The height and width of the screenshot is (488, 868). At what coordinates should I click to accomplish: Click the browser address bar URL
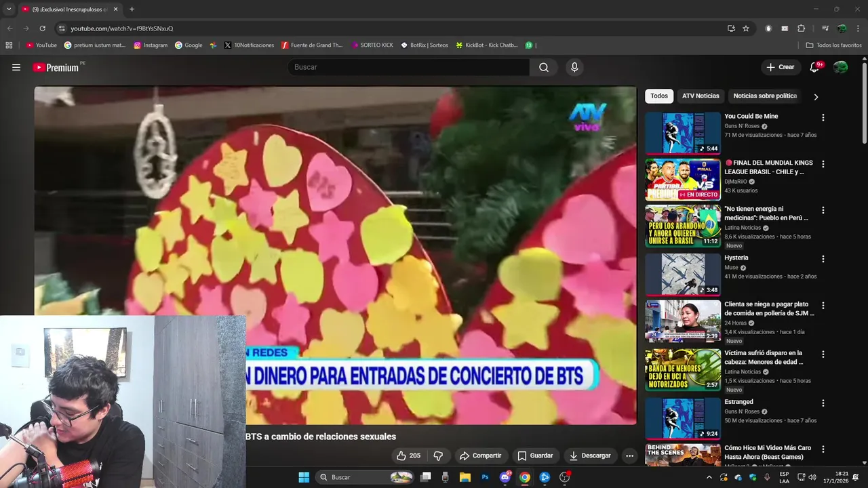click(122, 28)
